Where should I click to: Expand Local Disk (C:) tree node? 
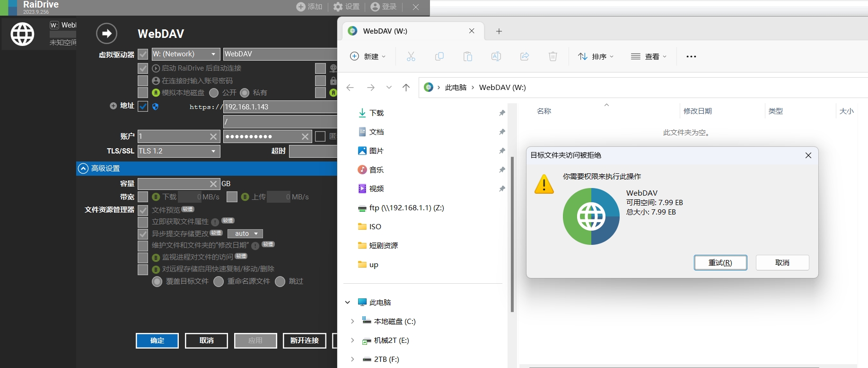[x=352, y=321]
